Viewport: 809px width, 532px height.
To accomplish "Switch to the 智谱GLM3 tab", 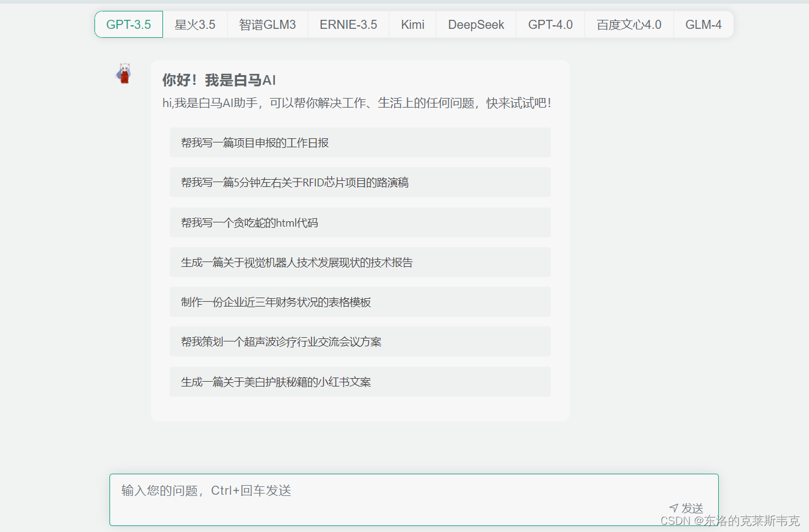I will click(267, 25).
